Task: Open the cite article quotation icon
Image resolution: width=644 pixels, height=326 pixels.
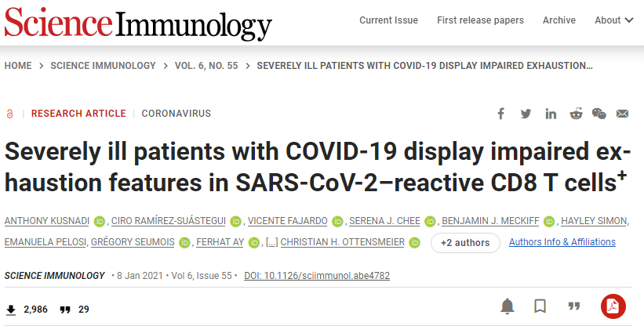Action: pyautogui.click(x=573, y=306)
